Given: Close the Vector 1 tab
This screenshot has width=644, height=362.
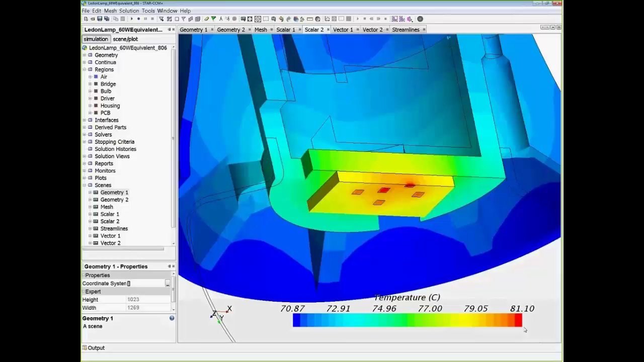Looking at the screenshot, I should (x=357, y=30).
